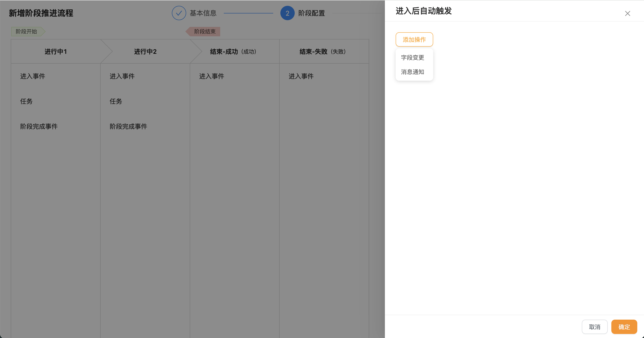Select the 进行中2 stage header

tap(145, 52)
